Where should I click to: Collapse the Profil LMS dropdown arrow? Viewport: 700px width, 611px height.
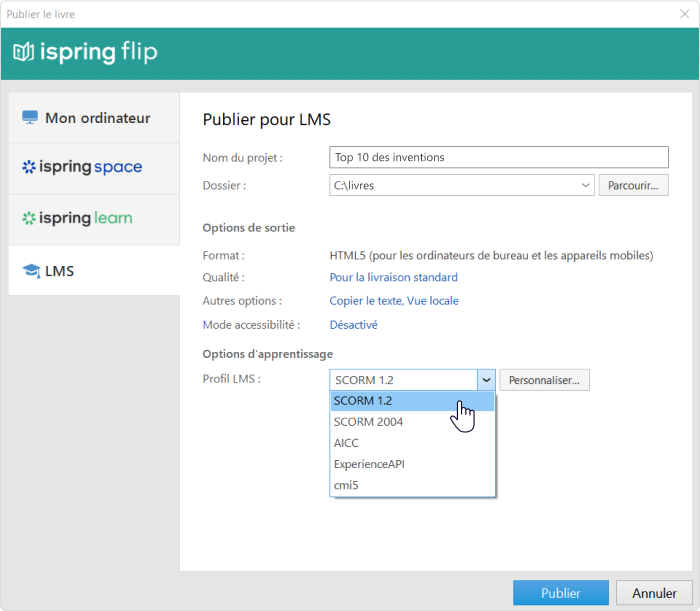(x=486, y=380)
